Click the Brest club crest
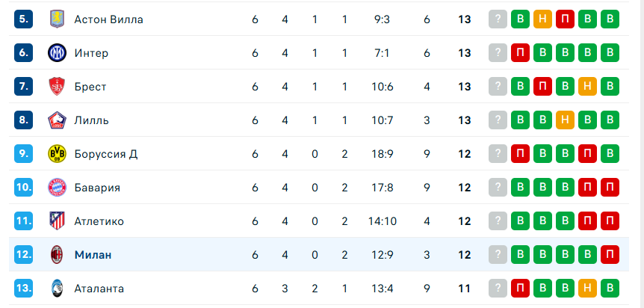The height and width of the screenshot is (308, 644). pyautogui.click(x=56, y=87)
